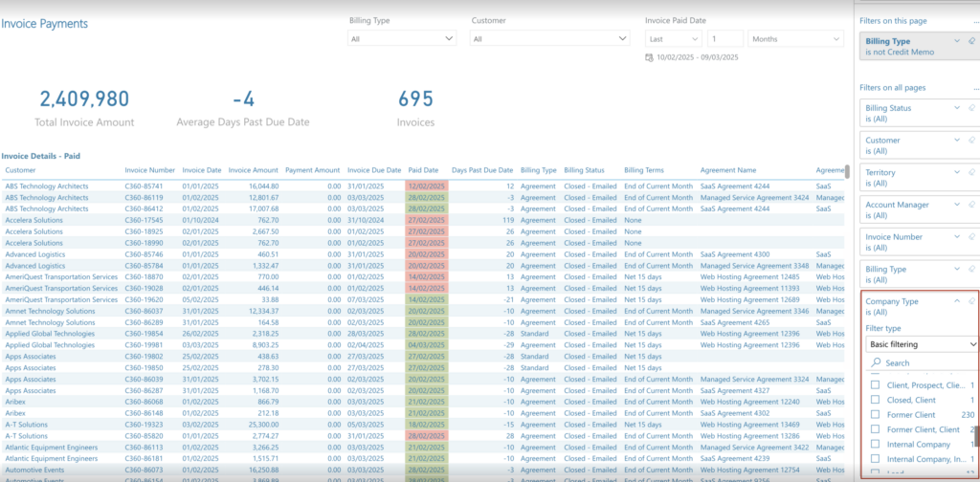Screen dimensions: 980x482
Task: Click the relative date number field showing 1
Action: coord(725,38)
